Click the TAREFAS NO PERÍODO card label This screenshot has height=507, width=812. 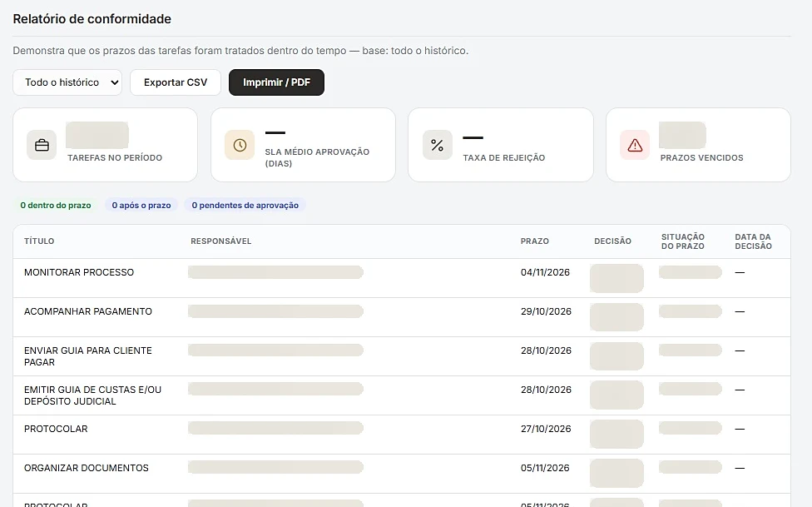click(x=115, y=157)
